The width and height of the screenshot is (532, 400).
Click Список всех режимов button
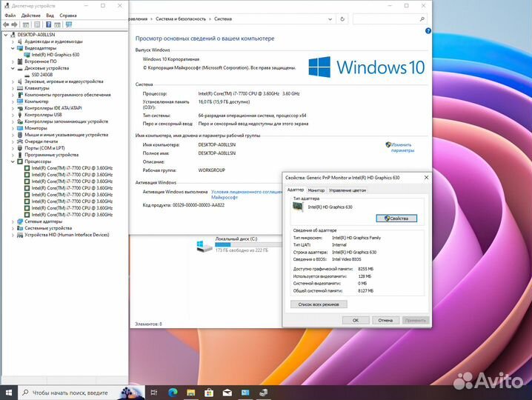(319, 304)
